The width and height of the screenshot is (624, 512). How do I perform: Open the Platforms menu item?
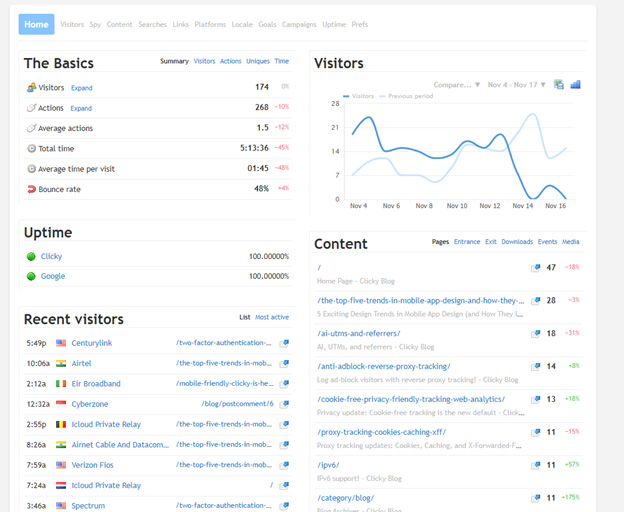point(210,24)
